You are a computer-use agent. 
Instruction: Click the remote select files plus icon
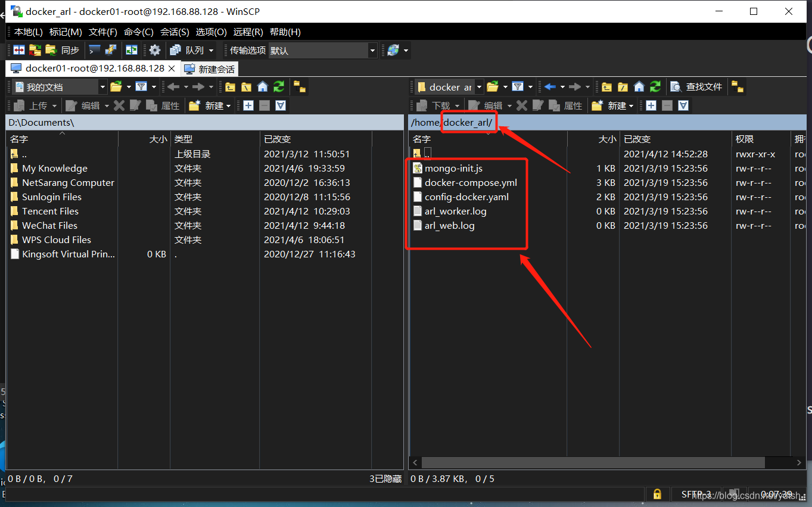pyautogui.click(x=651, y=105)
